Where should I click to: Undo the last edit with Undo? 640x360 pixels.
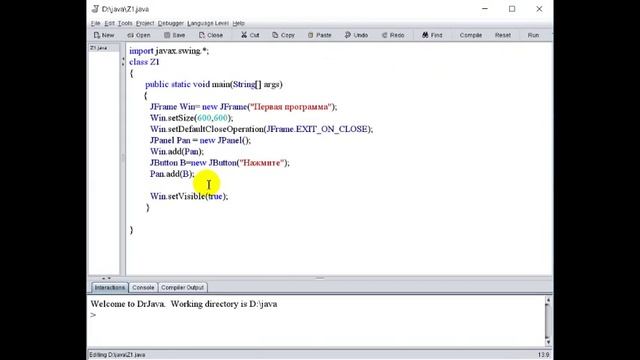click(x=356, y=35)
